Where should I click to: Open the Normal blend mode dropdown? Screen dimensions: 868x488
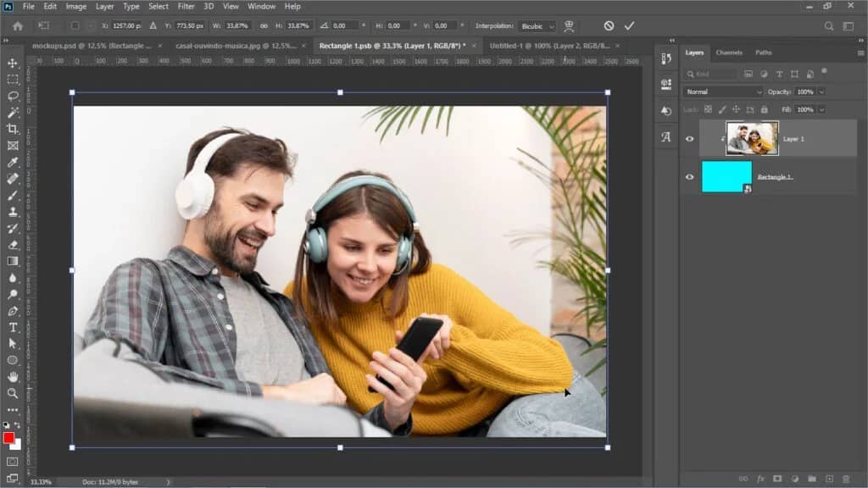[x=723, y=91]
